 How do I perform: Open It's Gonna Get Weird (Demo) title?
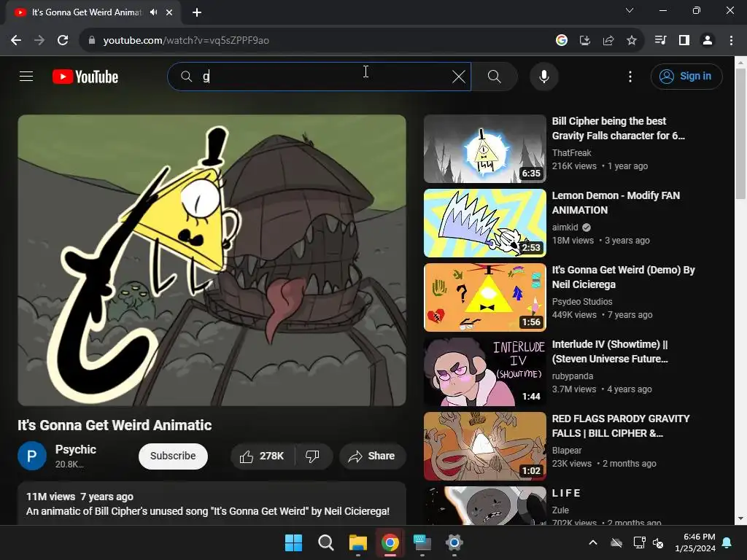click(623, 276)
